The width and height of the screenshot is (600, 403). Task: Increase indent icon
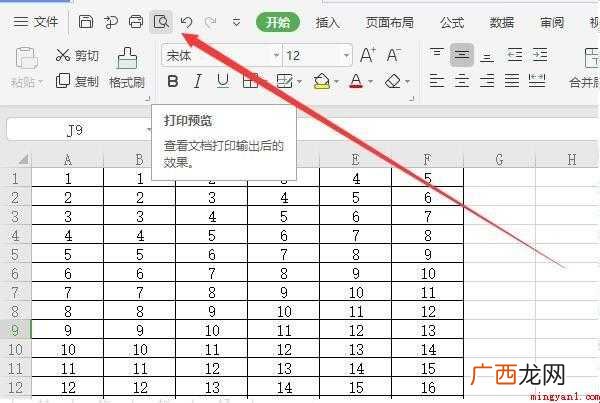click(540, 55)
